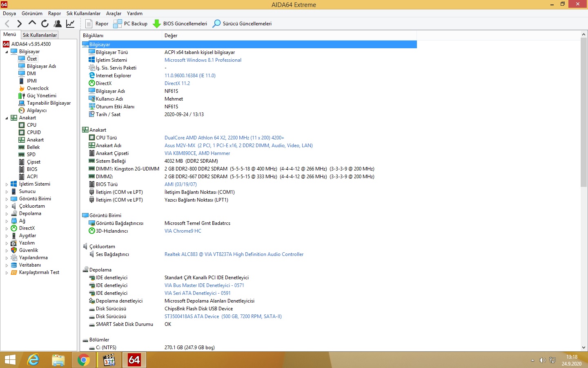
Task: Click the Up level arrow icon
Action: pos(32,23)
